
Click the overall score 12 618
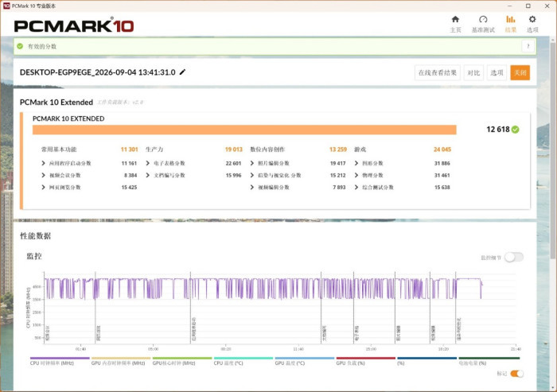(x=498, y=130)
